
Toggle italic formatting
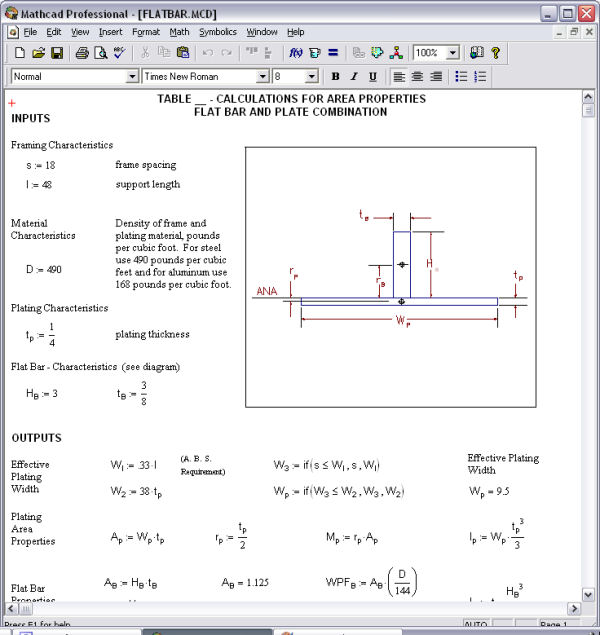[354, 77]
